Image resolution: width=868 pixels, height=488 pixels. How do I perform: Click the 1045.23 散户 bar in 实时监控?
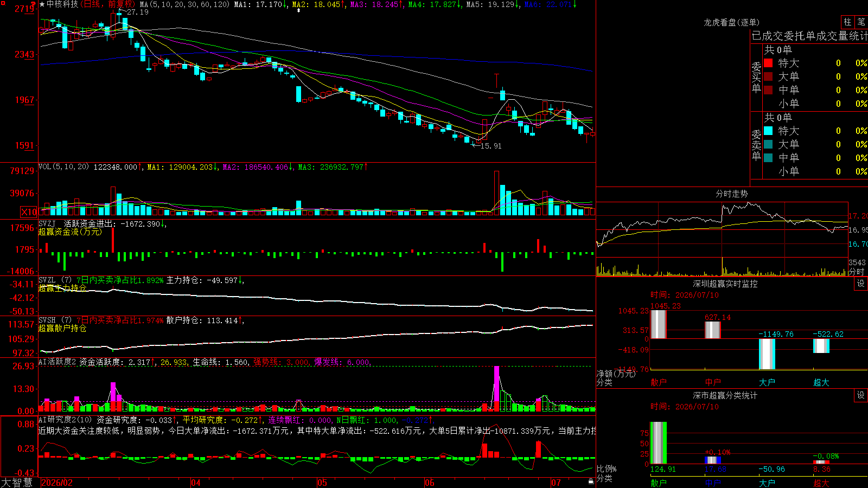[658, 324]
